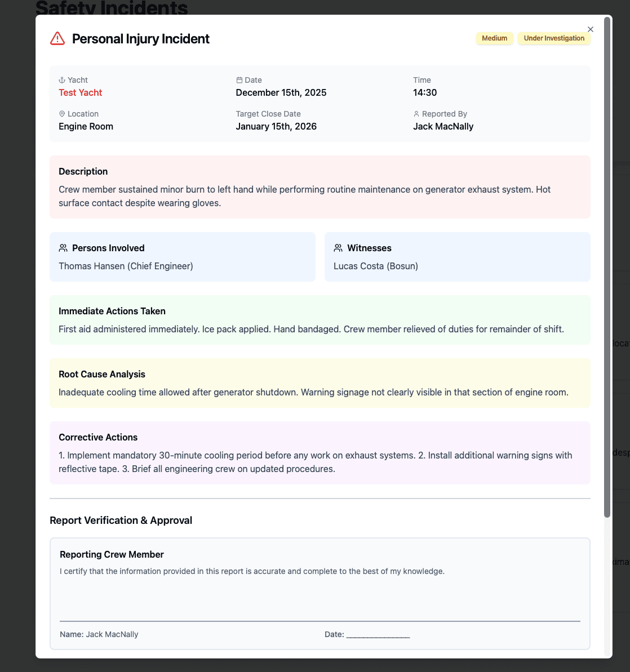Click Name: Jack MacNally in signature box
This screenshot has width=630, height=672.
pyautogui.click(x=99, y=634)
